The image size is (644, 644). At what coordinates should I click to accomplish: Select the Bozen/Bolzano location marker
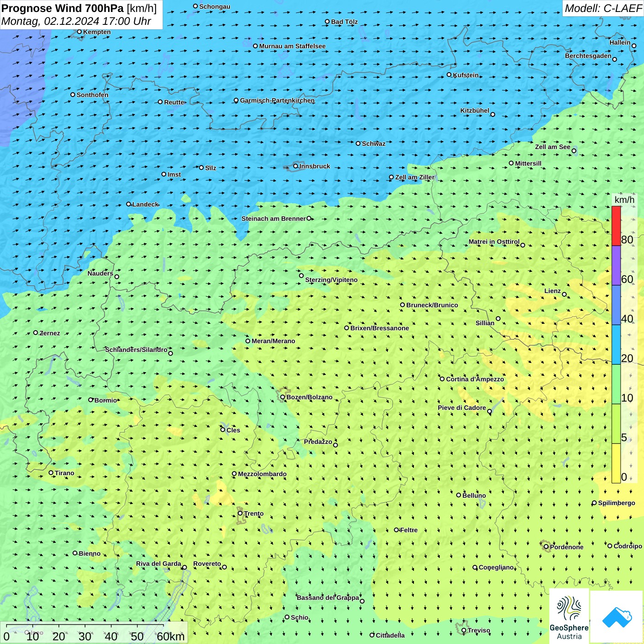tap(283, 397)
